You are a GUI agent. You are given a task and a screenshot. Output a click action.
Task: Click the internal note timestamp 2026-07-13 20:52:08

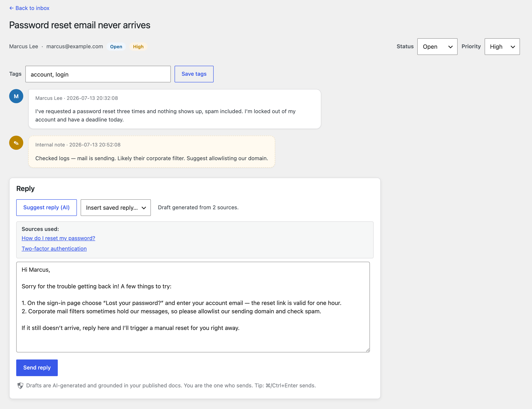[95, 145]
